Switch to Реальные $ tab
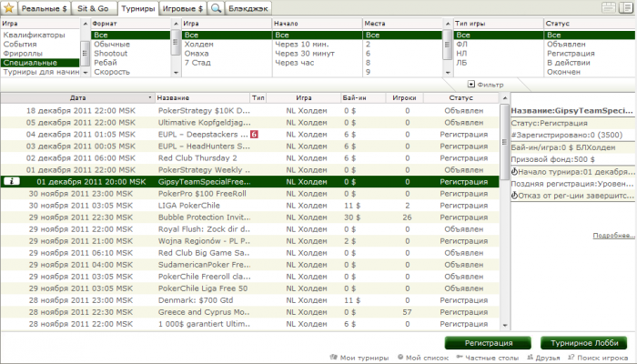This screenshot has width=637, height=364. click(45, 8)
